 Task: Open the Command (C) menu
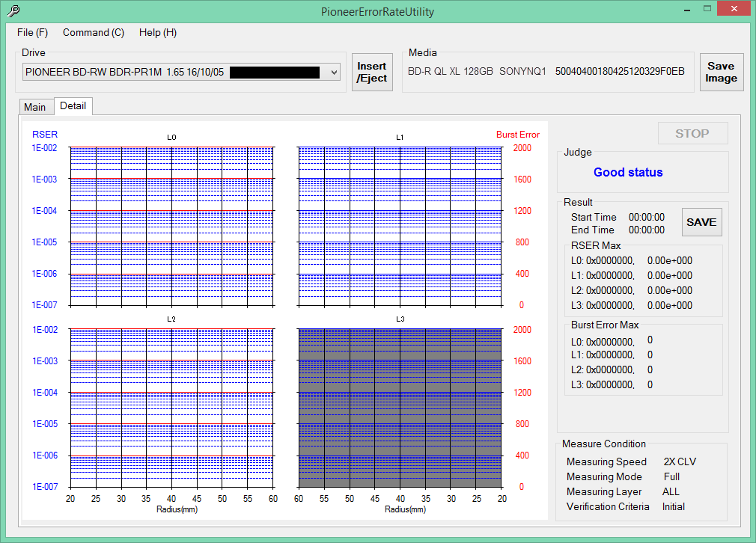tap(94, 33)
